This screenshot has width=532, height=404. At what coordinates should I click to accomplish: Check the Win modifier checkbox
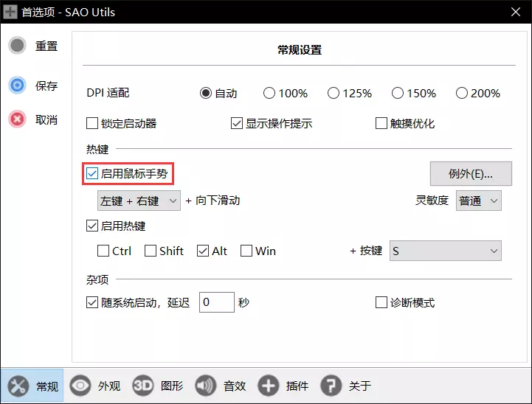point(246,251)
